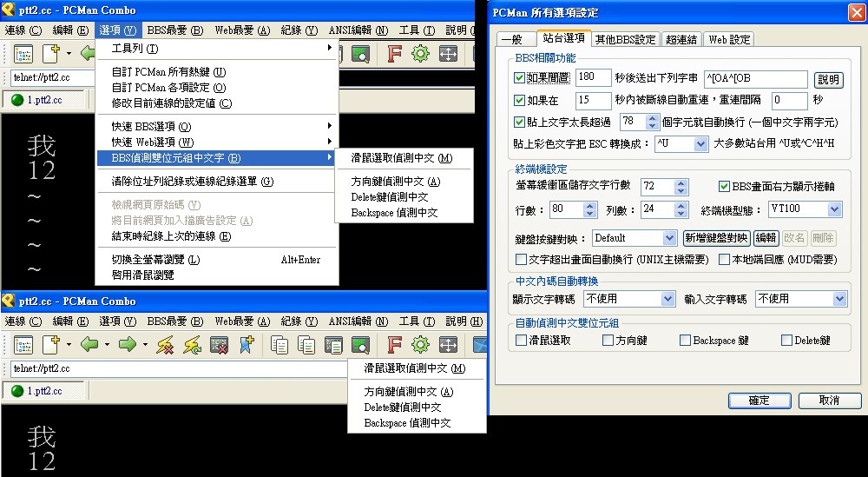Click 1.ptt2.cc connection tab in upper window
The image size is (868, 477).
pos(43,100)
